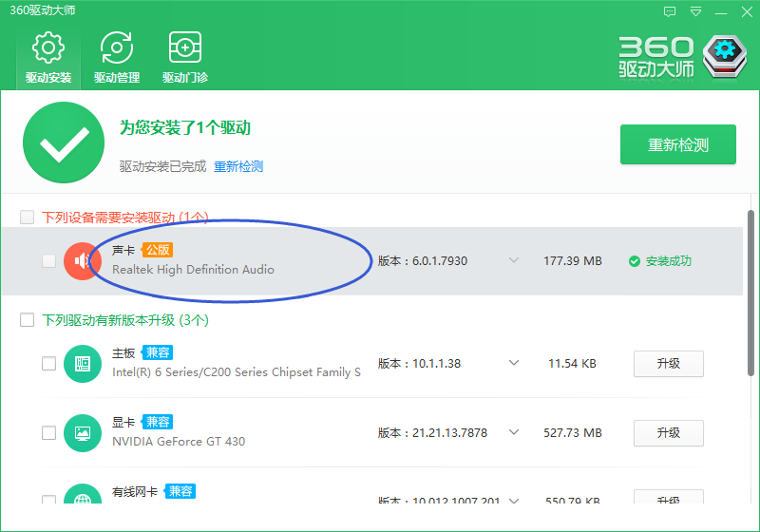Expand version dropdown for 10.1.1.38
760x532 pixels.
(514, 362)
